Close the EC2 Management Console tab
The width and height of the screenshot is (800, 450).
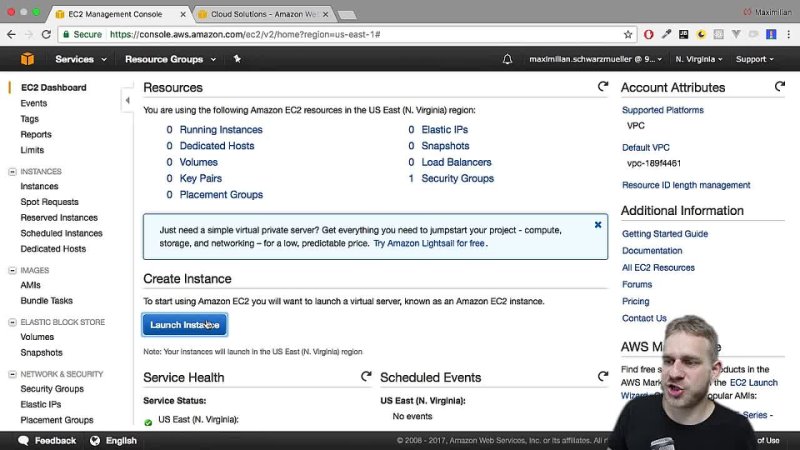183,14
